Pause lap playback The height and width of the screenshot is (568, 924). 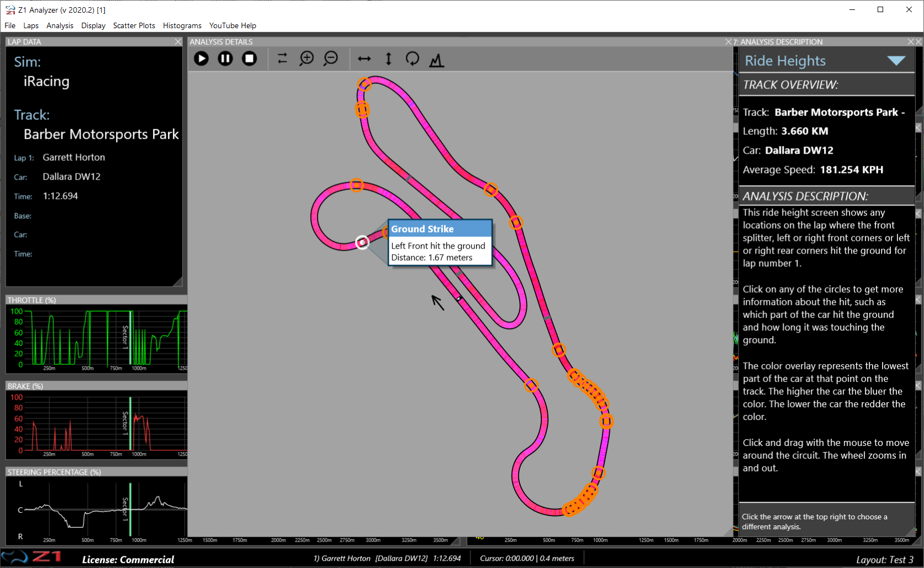click(x=225, y=59)
